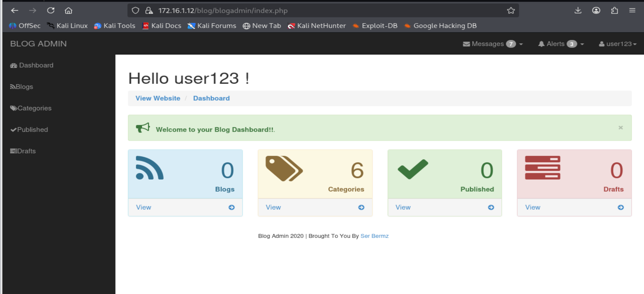644x294 pixels.
Task: Dismiss the welcome alert with X
Action: click(620, 128)
